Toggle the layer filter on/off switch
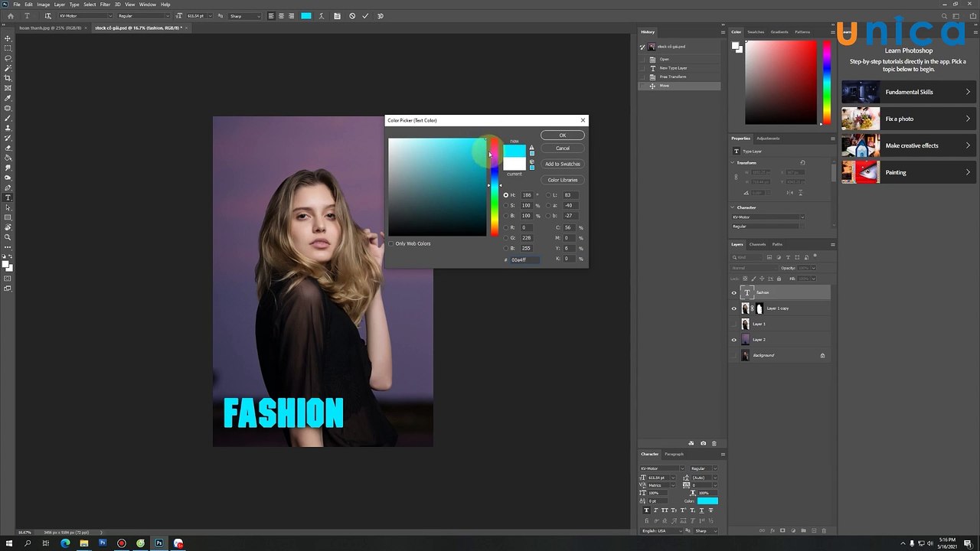 click(x=816, y=256)
